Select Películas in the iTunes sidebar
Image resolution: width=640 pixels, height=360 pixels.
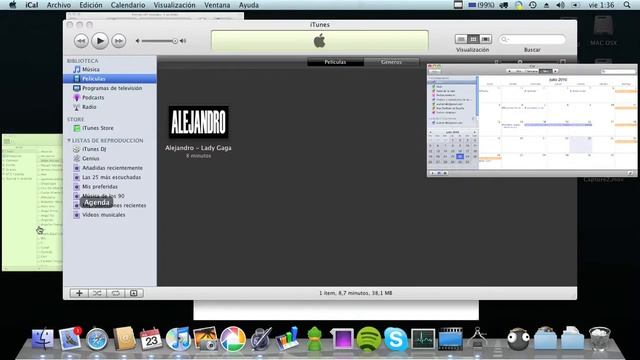pyautogui.click(x=109, y=79)
